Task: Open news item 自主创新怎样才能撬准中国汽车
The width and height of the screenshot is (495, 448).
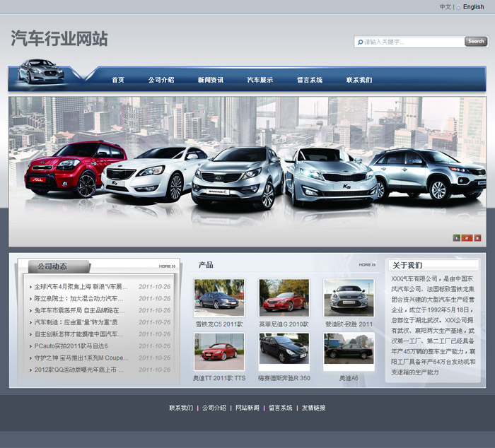Action: [78, 334]
